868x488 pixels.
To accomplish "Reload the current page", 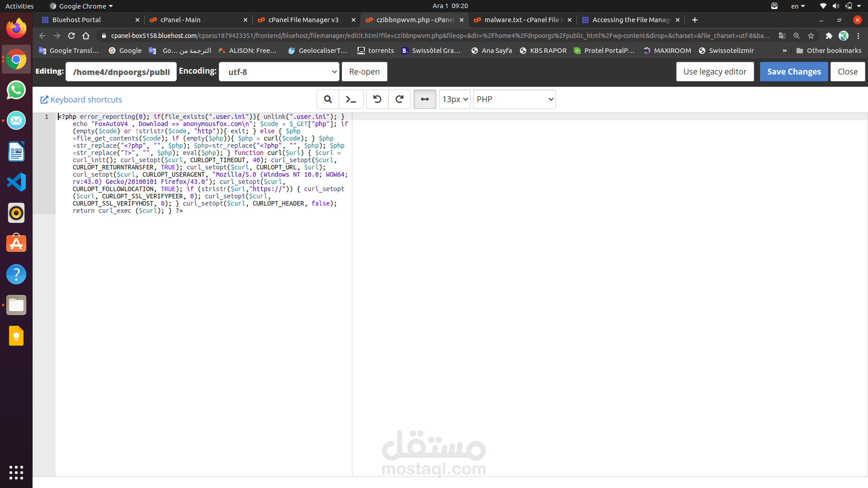I will tap(71, 36).
